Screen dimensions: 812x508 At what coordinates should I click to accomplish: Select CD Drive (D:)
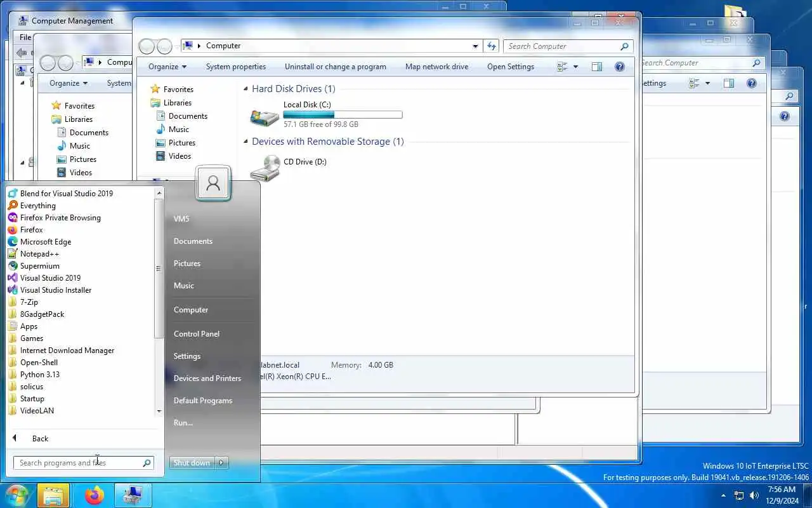point(289,168)
